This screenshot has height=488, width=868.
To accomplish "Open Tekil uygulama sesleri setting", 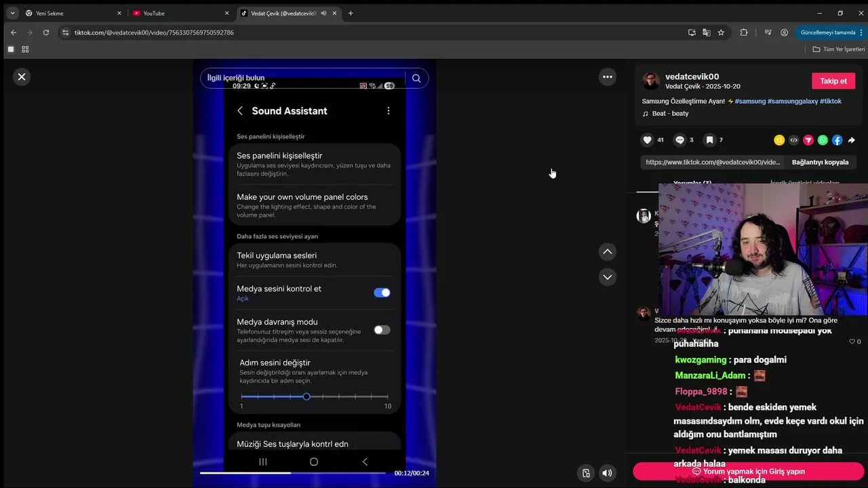I will tap(315, 259).
